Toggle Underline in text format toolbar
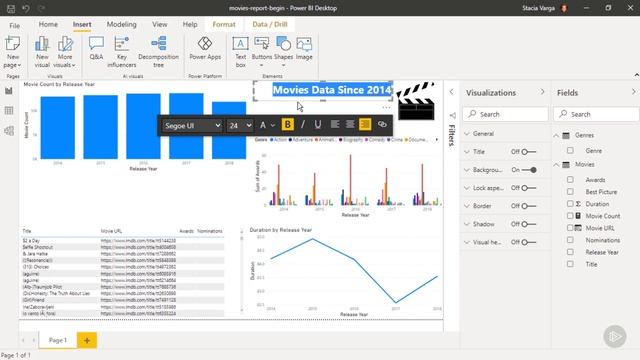Screen dimensions: 640x360 318,124
